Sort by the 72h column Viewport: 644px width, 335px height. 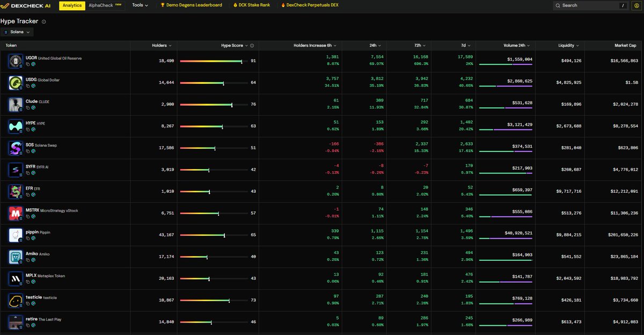click(419, 46)
